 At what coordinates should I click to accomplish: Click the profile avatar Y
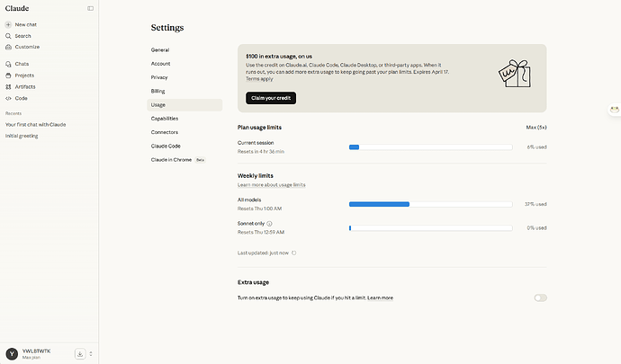click(12, 354)
